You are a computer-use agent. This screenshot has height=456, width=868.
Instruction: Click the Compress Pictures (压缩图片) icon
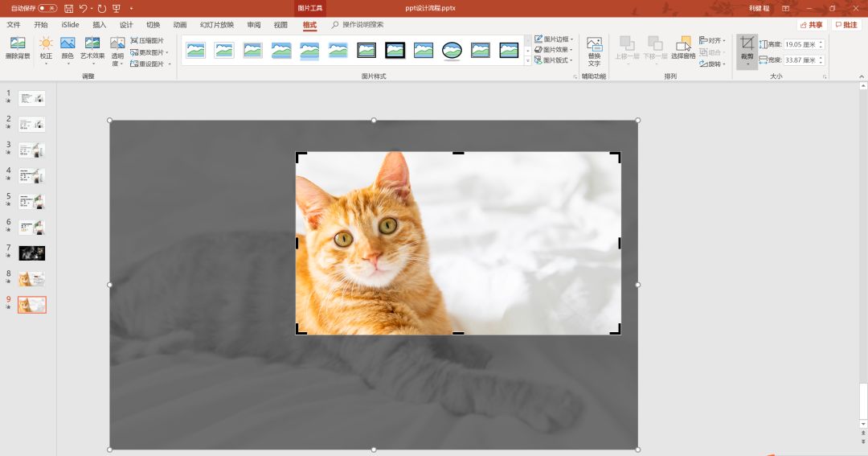click(134, 40)
